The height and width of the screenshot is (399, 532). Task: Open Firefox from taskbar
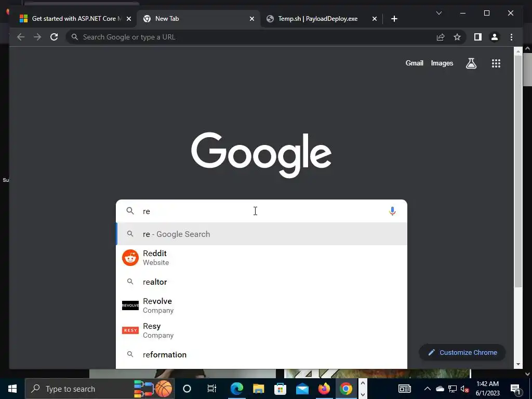click(x=324, y=389)
